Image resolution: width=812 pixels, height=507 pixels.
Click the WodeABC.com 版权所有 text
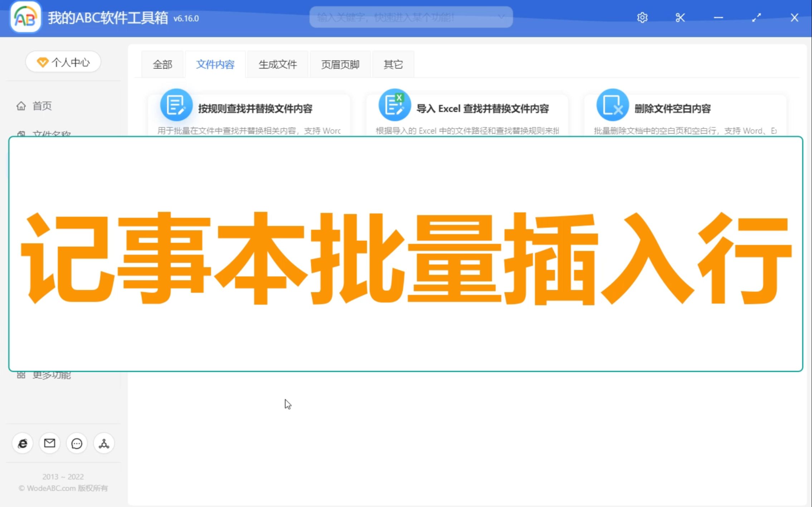tap(63, 488)
